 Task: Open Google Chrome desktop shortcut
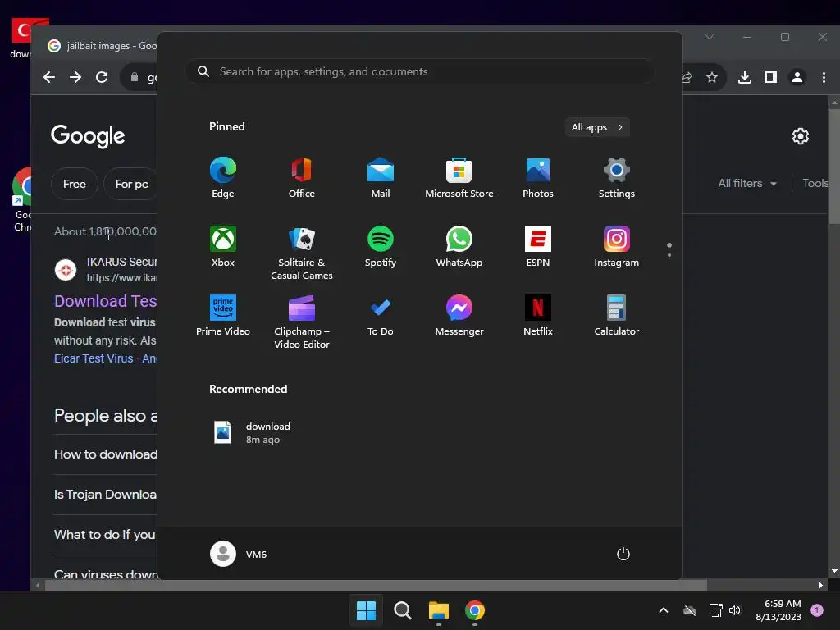pos(22,199)
